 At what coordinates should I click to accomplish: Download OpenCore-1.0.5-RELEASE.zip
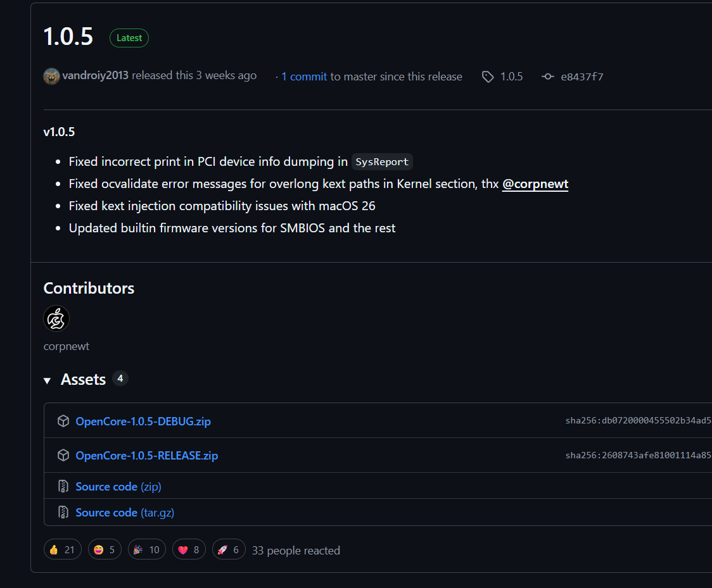[x=147, y=456]
